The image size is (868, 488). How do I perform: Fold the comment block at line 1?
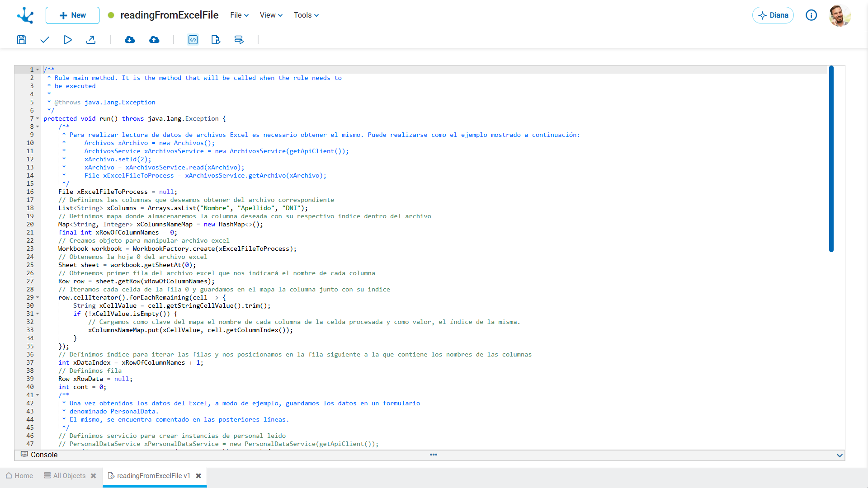[x=38, y=70]
